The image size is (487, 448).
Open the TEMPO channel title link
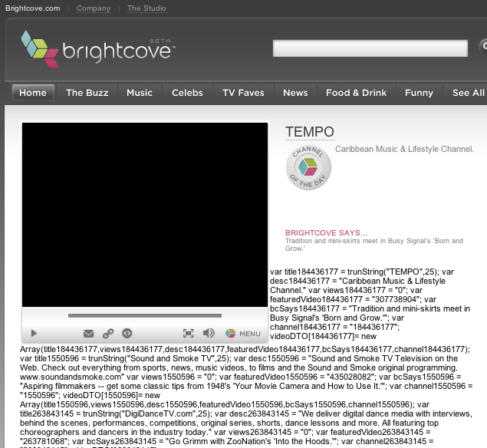[x=310, y=132]
